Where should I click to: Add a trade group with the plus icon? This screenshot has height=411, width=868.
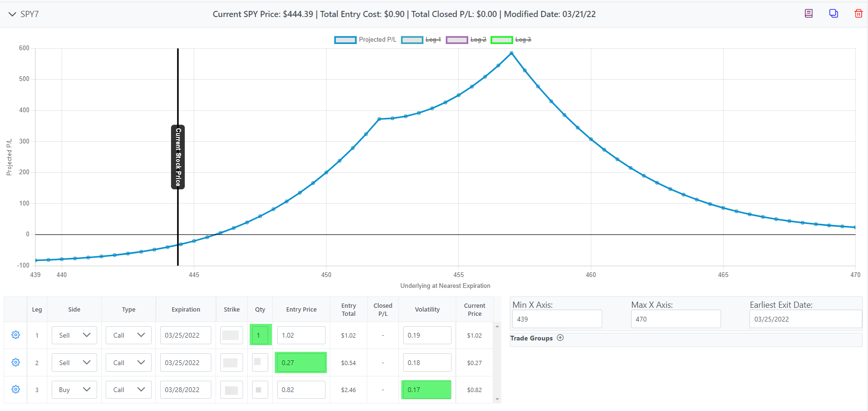[560, 338]
